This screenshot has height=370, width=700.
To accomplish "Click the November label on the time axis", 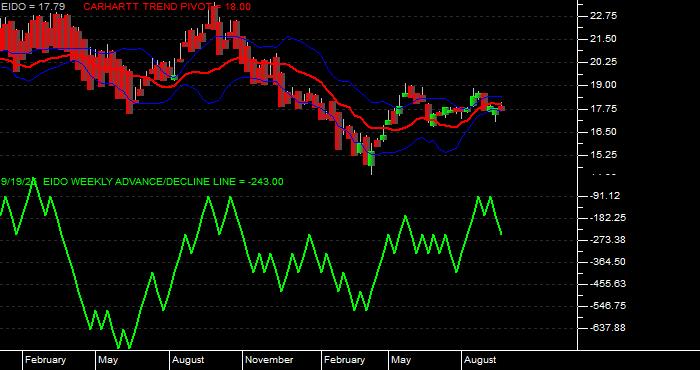I will coord(269,360).
